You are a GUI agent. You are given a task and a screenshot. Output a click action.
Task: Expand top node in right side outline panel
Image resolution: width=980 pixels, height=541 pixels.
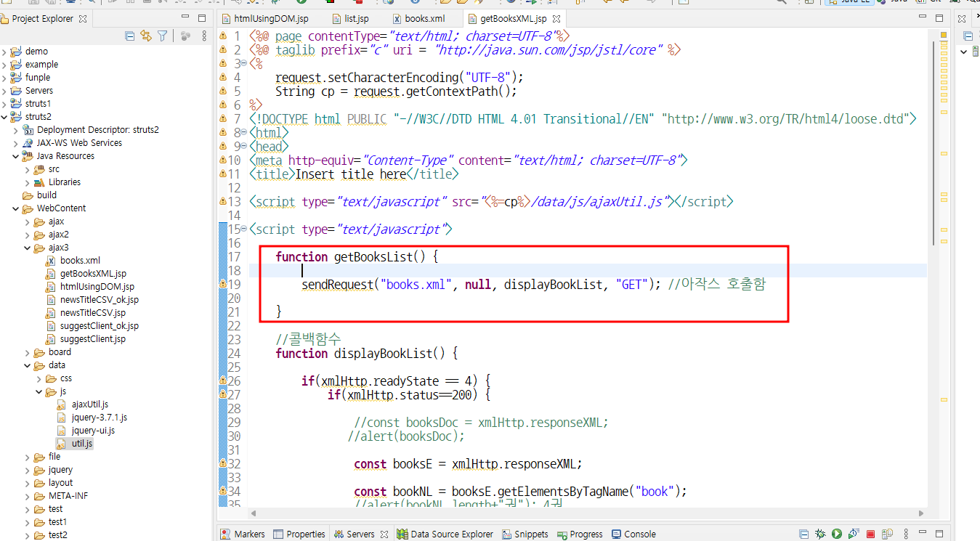(964, 52)
